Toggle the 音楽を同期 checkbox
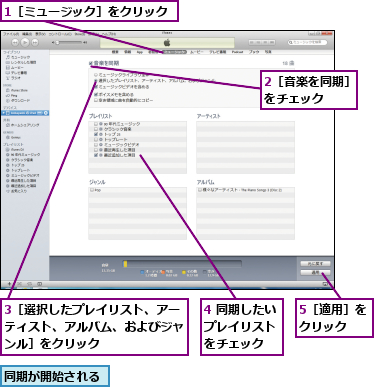Viewport: 374px width, 387px height. point(91,63)
